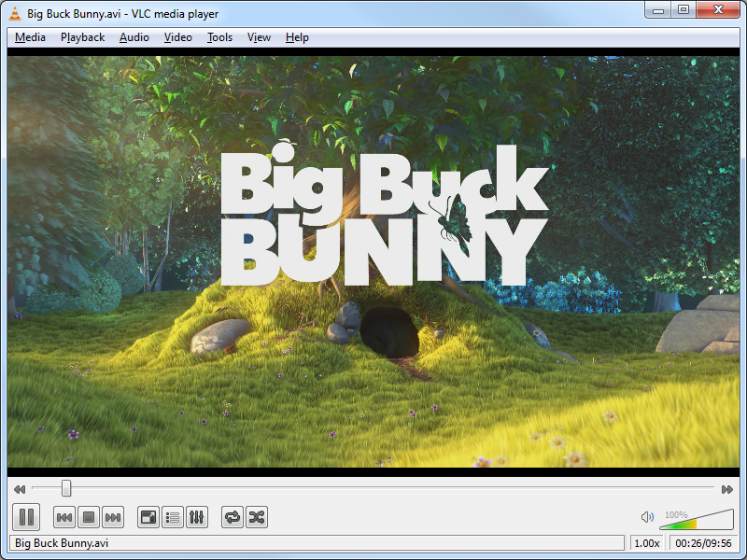
Task: Set volume on the volume slider
Action: point(697,519)
